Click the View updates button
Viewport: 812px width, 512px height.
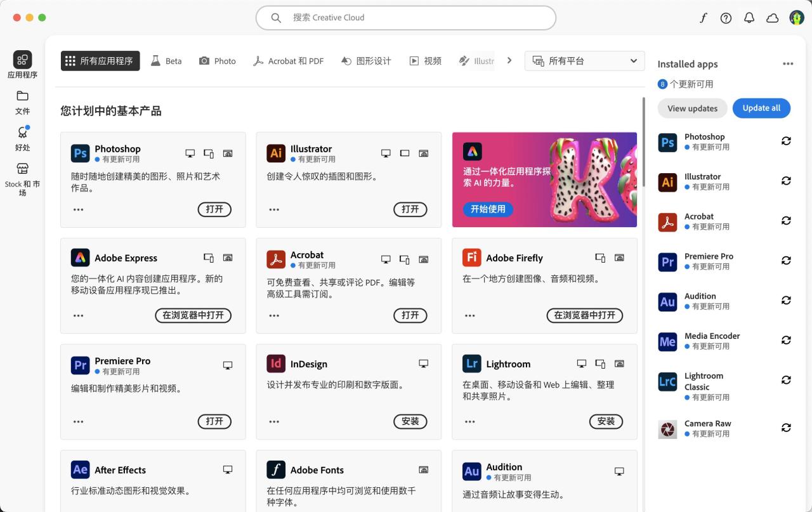[x=692, y=108]
